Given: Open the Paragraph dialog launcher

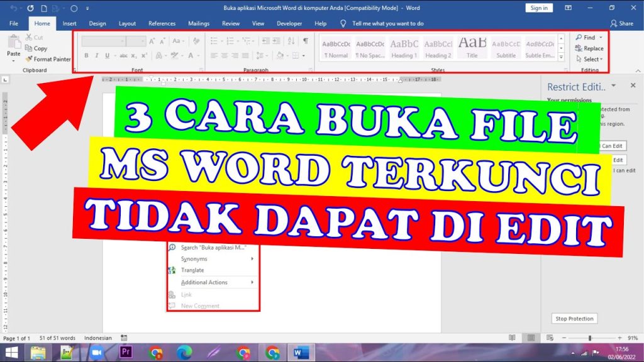Looking at the screenshot, I should (x=311, y=70).
